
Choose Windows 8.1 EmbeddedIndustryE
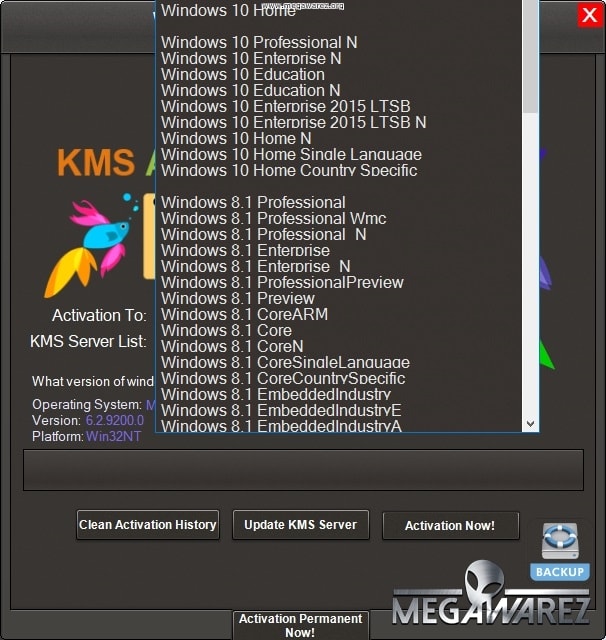pos(341,410)
